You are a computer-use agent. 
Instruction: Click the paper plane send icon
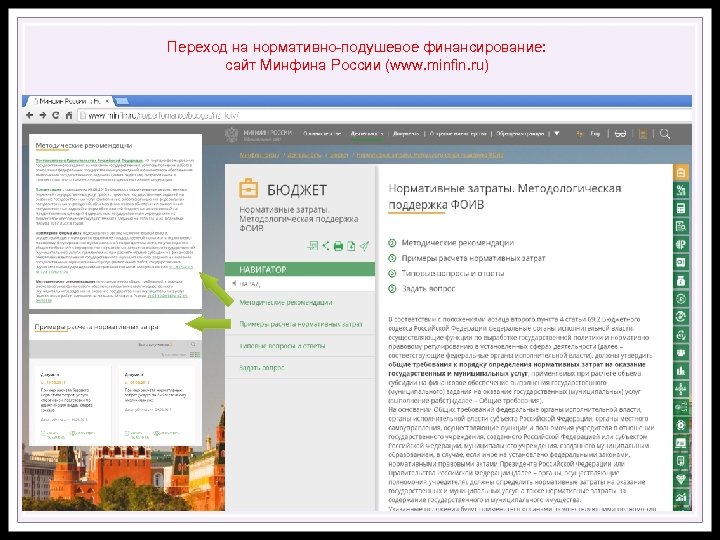[364, 246]
